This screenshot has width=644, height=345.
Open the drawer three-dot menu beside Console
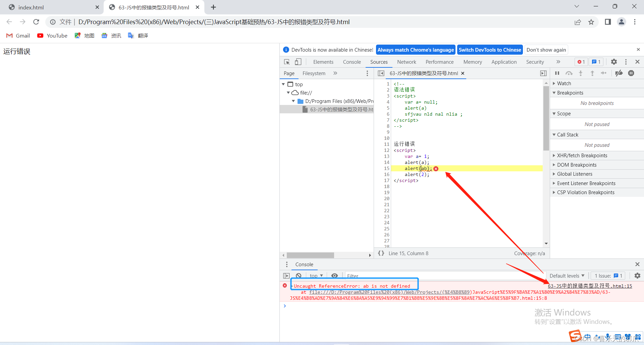click(x=287, y=265)
